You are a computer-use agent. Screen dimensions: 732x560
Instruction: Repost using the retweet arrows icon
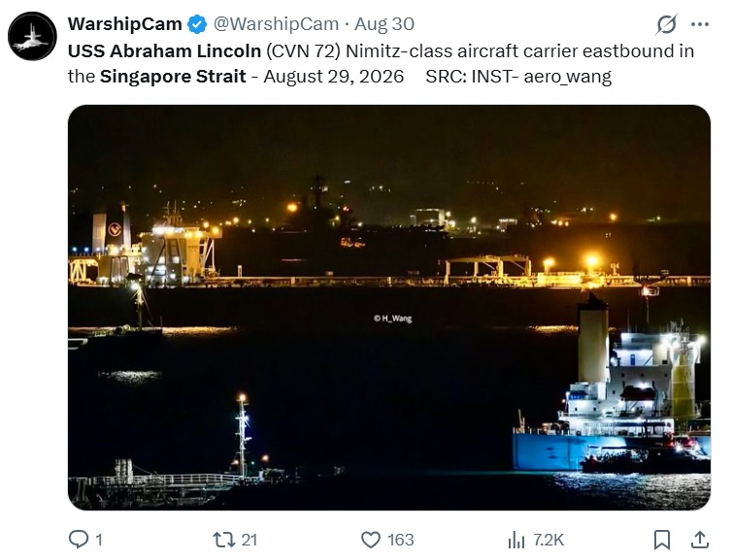click(223, 540)
